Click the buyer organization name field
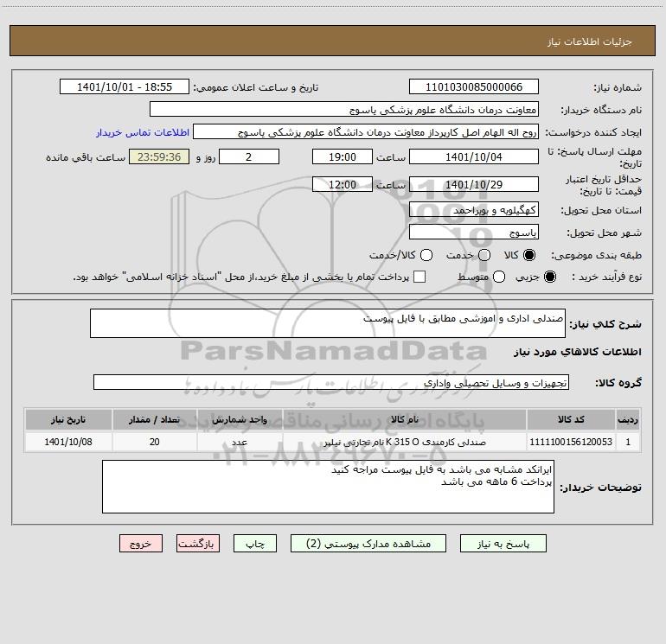Viewport: 666px width, 644px height. (x=344, y=110)
